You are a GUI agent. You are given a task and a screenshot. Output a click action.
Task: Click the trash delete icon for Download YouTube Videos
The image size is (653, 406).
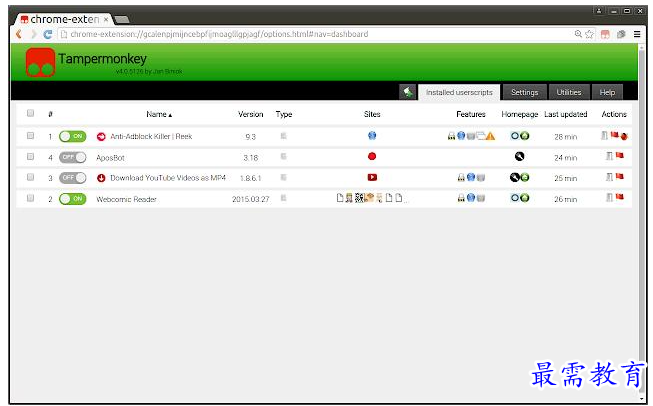(609, 177)
